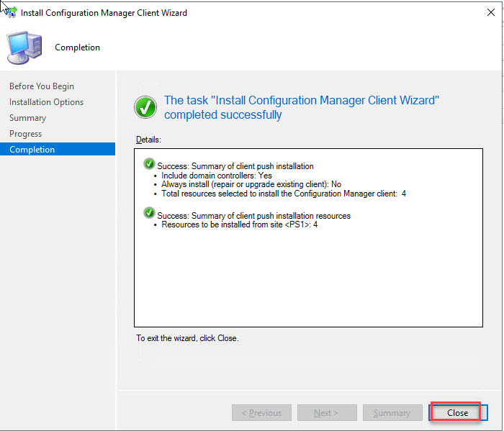
Task: Open the Summary step in the sidebar
Action: [x=27, y=118]
